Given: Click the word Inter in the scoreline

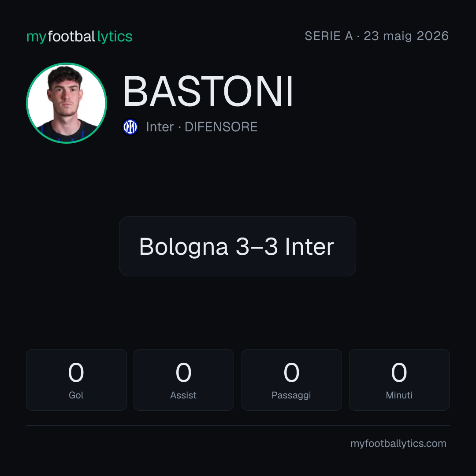Looking at the screenshot, I should click(310, 246).
